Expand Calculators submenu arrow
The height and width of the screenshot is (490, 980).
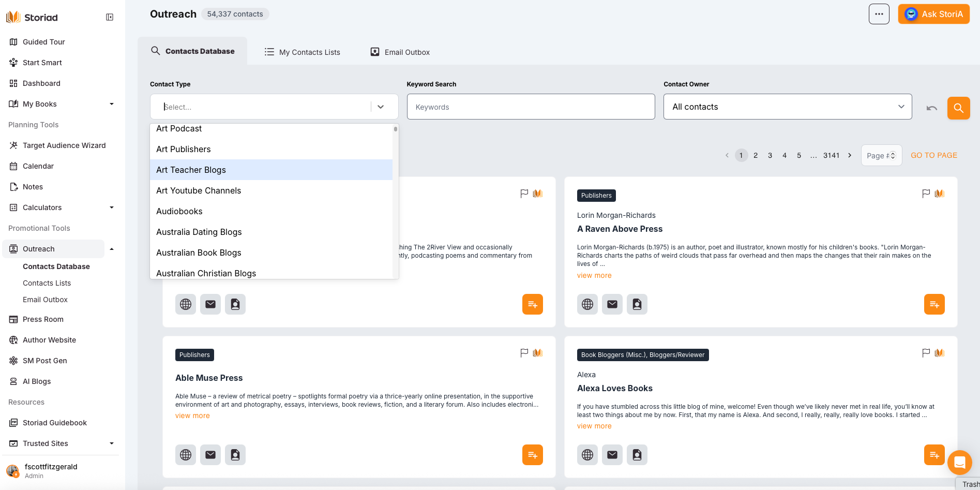111,207
